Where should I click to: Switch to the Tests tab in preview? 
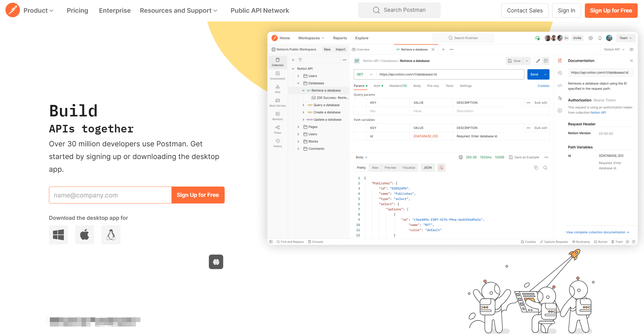tap(449, 86)
